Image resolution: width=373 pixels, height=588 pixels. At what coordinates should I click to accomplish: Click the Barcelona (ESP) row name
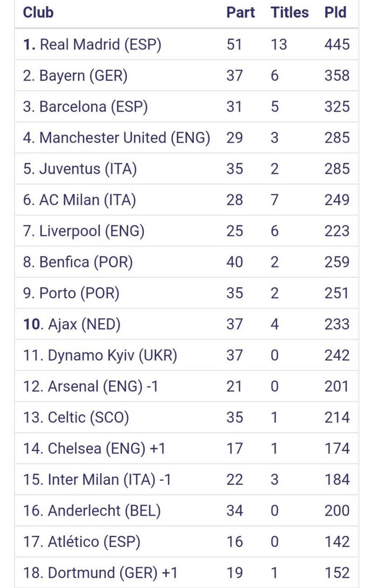93,107
